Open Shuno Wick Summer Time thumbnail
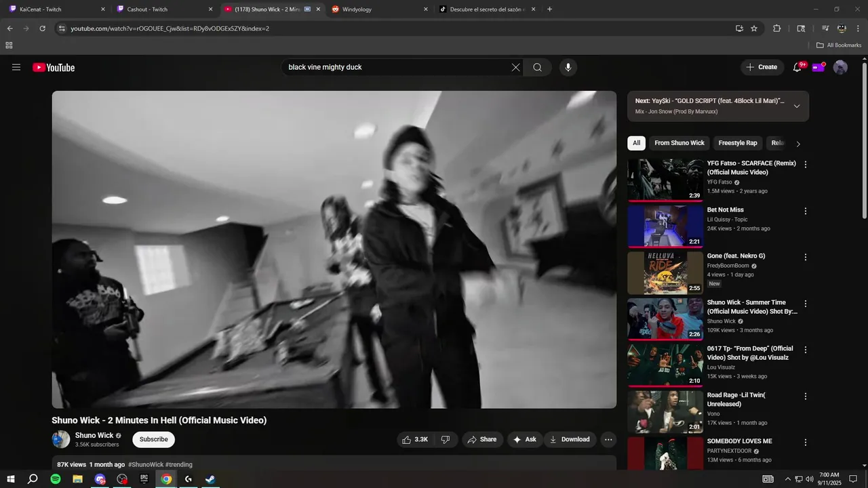 coord(665,319)
